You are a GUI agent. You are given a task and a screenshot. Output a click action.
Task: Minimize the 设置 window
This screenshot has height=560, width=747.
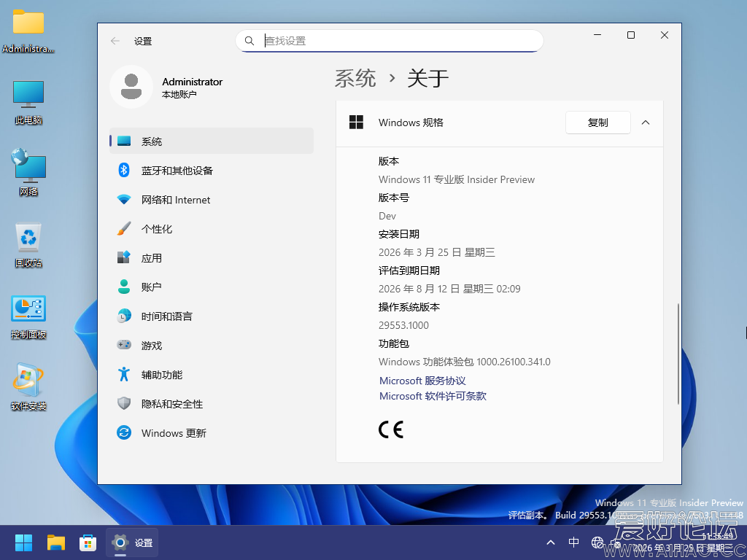597,35
